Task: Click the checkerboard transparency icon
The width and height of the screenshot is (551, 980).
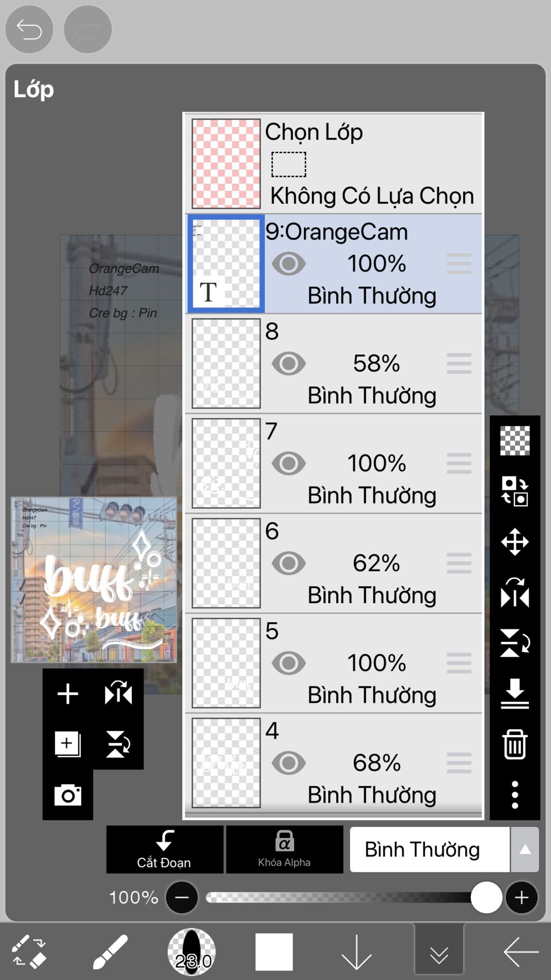Action: 515,440
